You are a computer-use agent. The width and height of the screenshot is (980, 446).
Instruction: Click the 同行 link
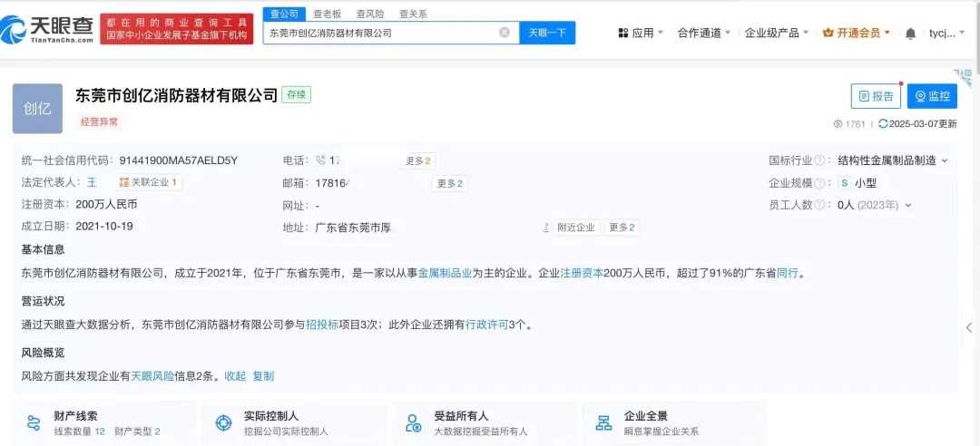(x=788, y=273)
